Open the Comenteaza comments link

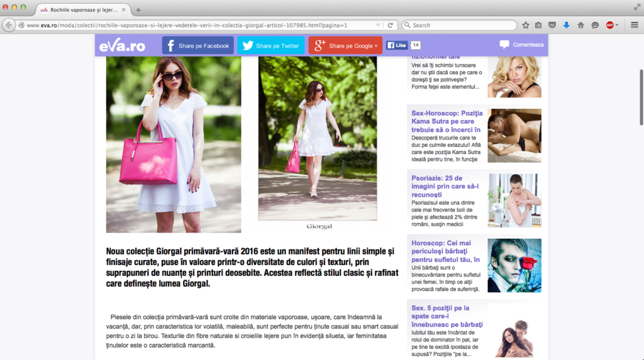(521, 45)
